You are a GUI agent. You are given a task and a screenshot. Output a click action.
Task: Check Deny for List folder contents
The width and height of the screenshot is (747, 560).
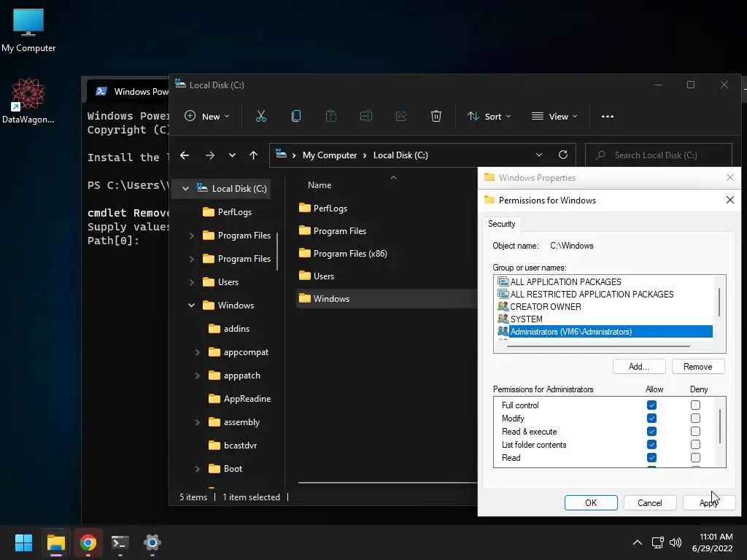[x=695, y=444]
